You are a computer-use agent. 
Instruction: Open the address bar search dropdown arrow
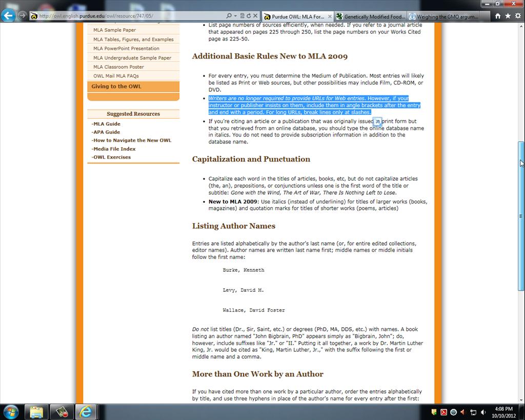(x=235, y=16)
